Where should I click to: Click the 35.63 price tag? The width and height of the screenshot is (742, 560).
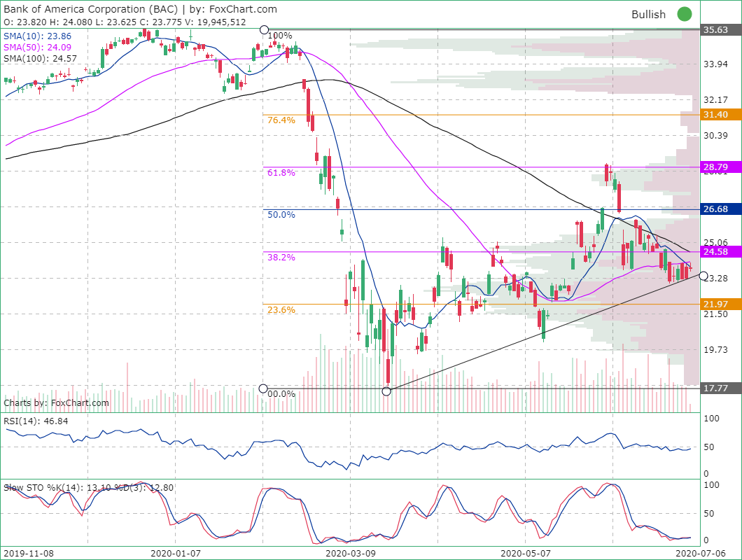pyautogui.click(x=721, y=30)
